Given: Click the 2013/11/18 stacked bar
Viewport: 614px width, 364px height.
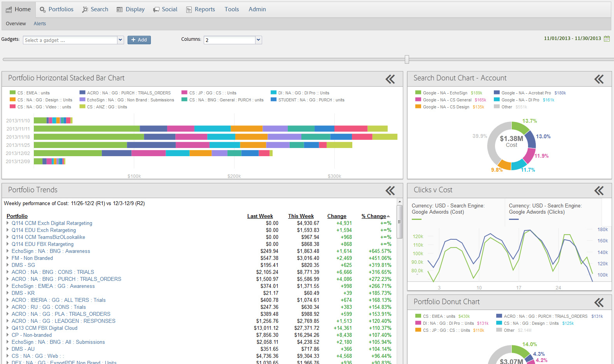Looking at the screenshot, I should 215,137.
